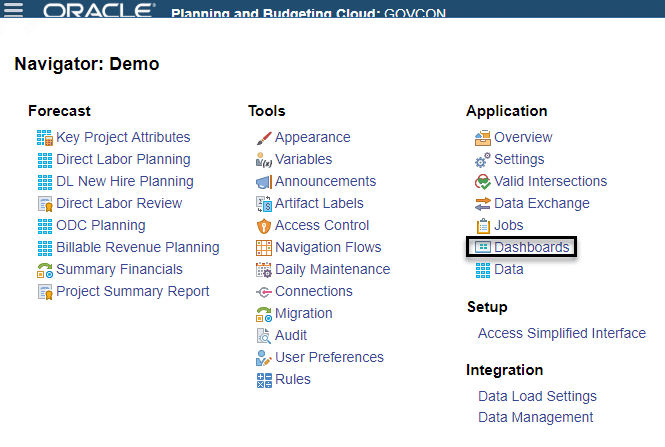Click the Announcements megaphone icon
Screen dimensions: 665x447
coord(264,182)
